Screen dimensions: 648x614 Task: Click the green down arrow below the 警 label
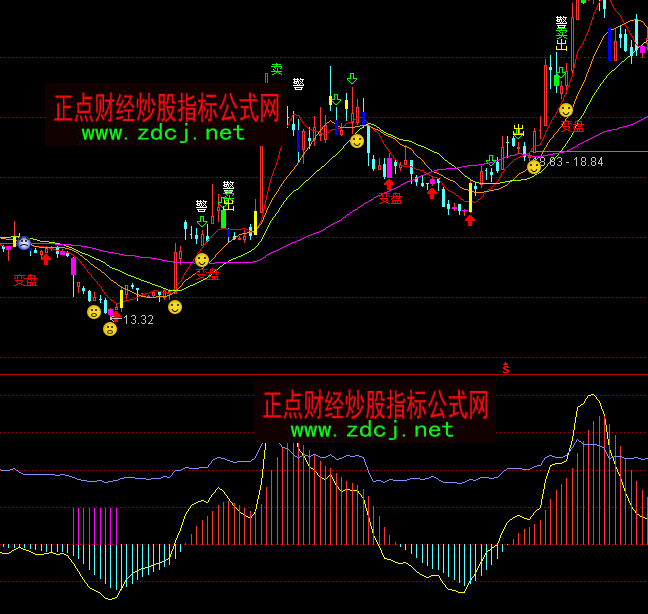(203, 221)
